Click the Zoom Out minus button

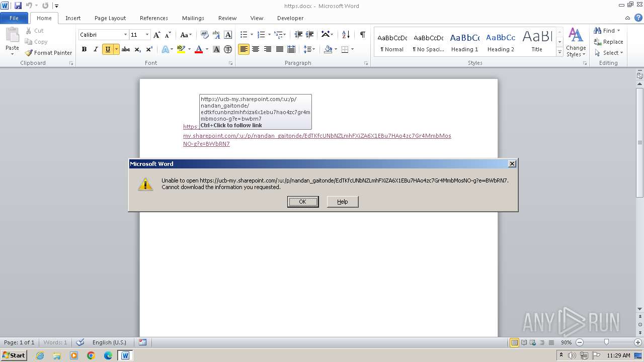coord(579,342)
